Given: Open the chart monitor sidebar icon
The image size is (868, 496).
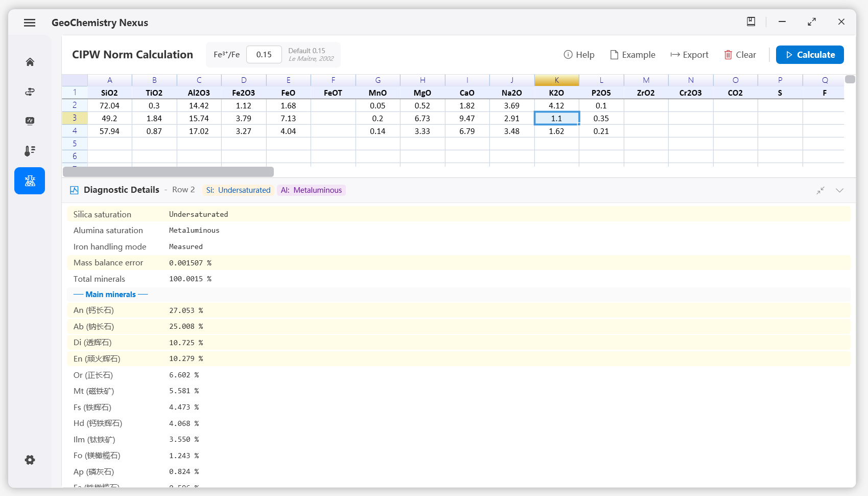Looking at the screenshot, I should point(30,121).
